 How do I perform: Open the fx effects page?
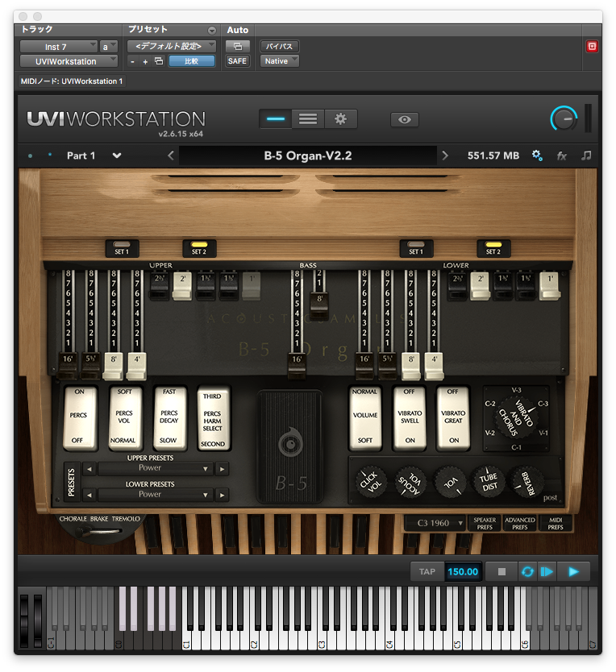561,156
